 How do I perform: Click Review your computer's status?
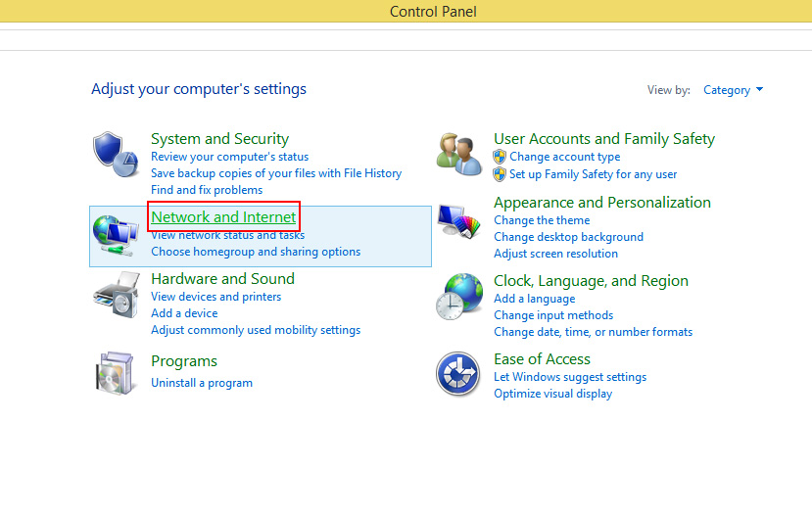(x=229, y=157)
